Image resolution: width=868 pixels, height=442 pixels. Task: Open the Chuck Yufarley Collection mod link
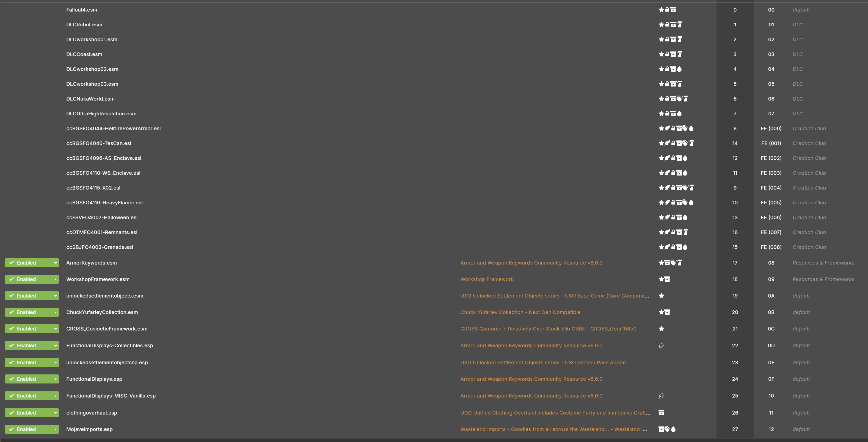(520, 312)
